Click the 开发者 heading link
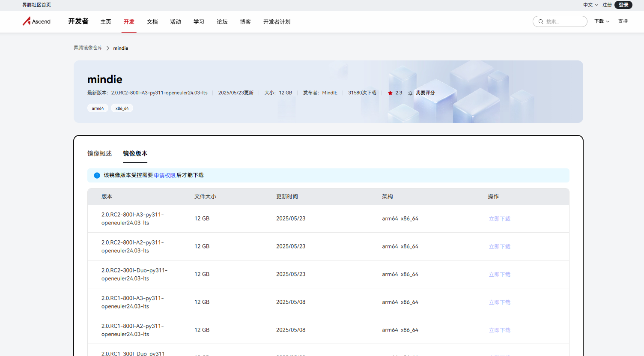The height and width of the screenshot is (356, 644). pyautogui.click(x=78, y=21)
